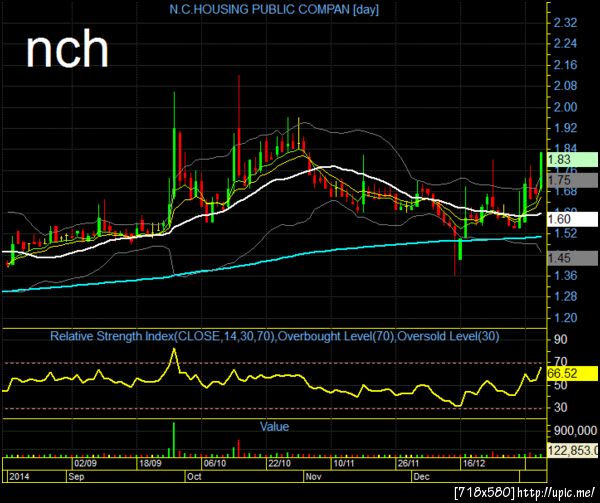600x503 pixels.
Task: Click the RSI peak above 70 in September
Action: [x=174, y=350]
